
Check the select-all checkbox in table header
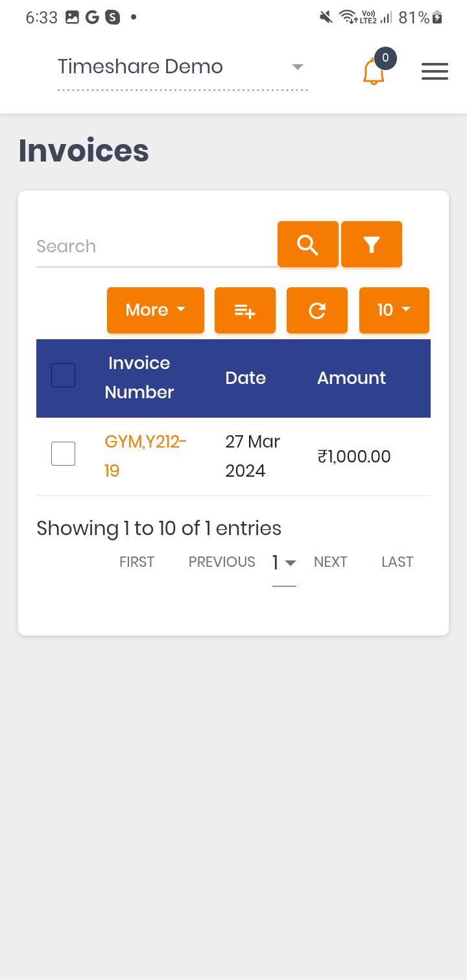tap(64, 376)
